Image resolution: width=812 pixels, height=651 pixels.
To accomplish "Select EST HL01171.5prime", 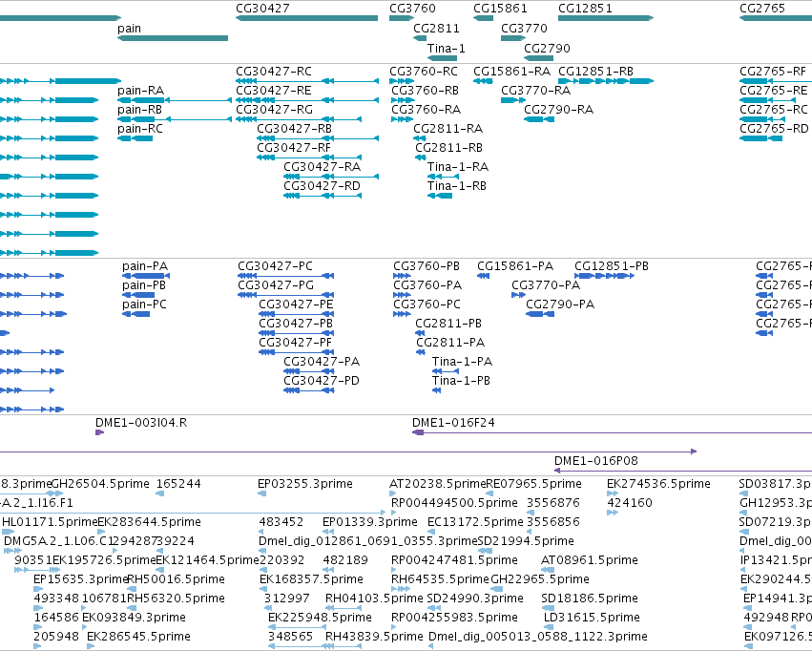I will (x=50, y=522).
